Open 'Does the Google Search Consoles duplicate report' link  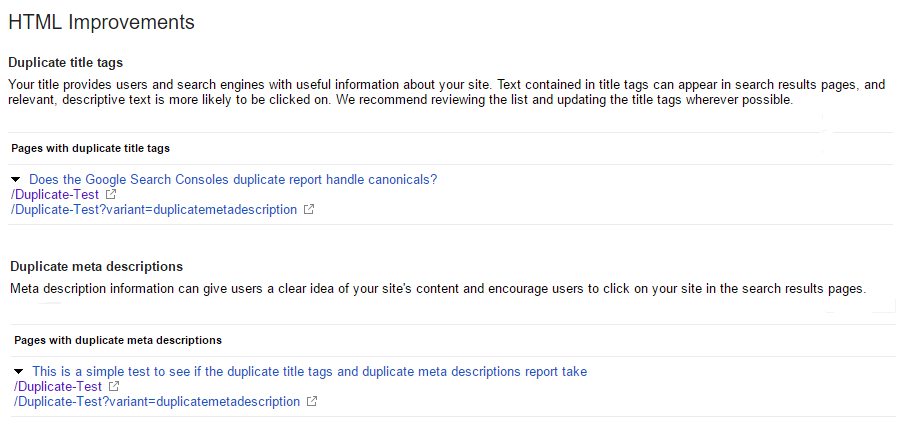233,179
